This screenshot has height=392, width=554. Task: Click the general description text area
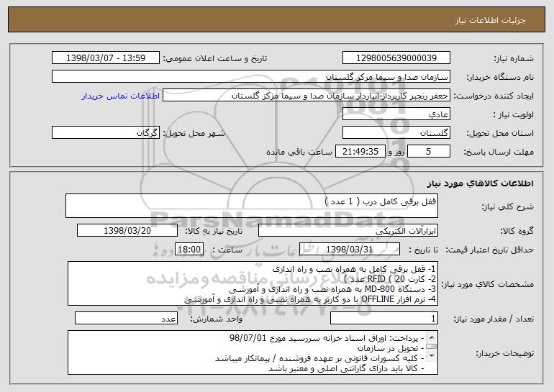(252, 206)
